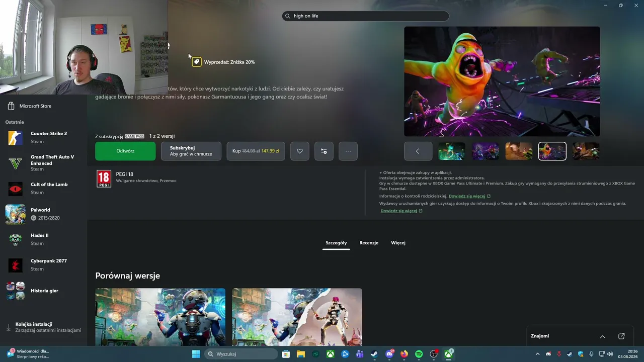This screenshot has height=362, width=644.
Task: Open Firefox from the taskbar
Action: point(404,354)
